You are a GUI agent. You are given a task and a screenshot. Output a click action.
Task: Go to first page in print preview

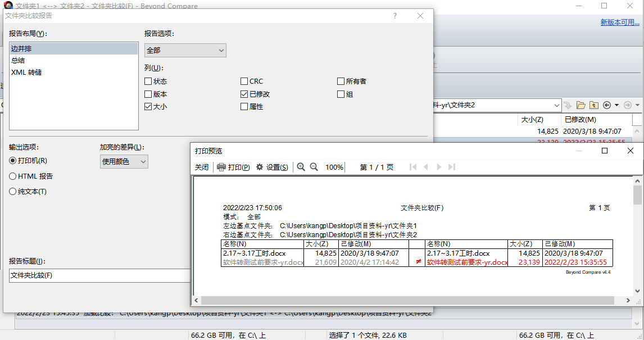point(413,167)
